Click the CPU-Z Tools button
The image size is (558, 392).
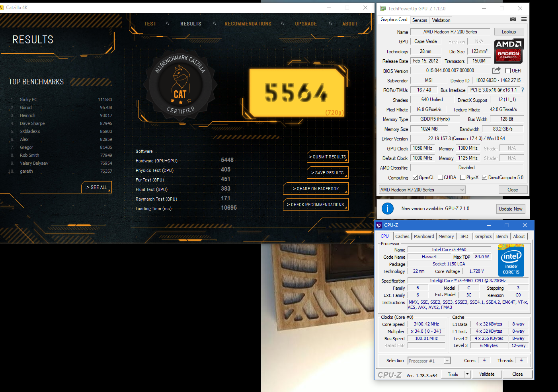tap(453, 374)
